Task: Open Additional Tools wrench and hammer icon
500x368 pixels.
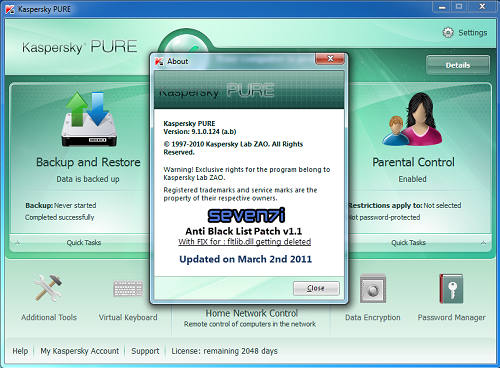Action: pyautogui.click(x=48, y=288)
